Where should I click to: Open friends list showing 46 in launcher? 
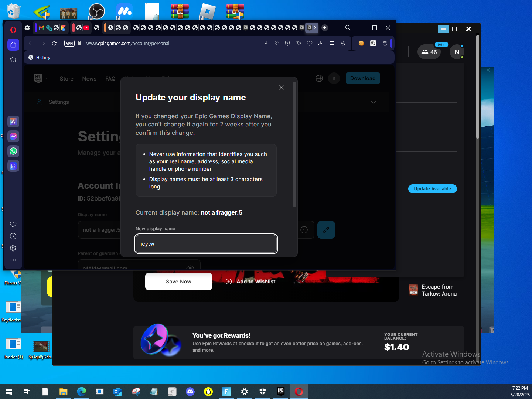pos(429,52)
